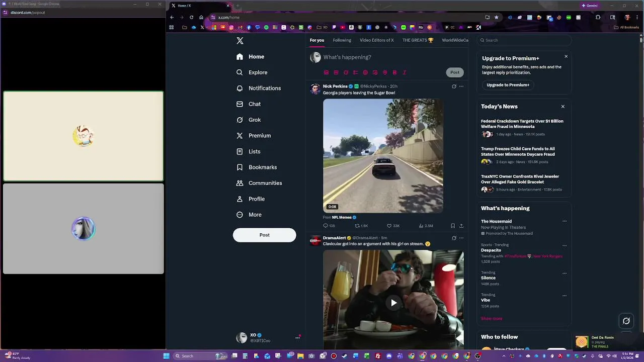Open Federal Crackdown Targets news story
The image size is (644, 362).
(522, 124)
